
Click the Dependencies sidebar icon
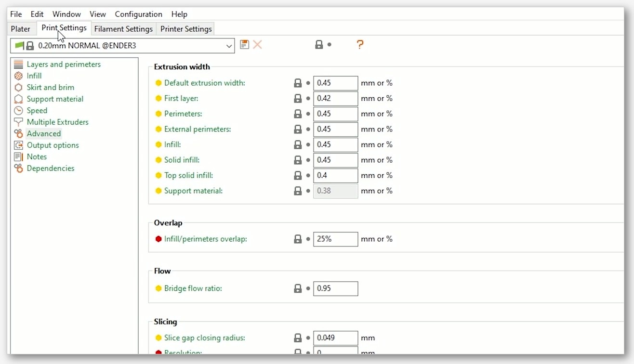(x=18, y=169)
